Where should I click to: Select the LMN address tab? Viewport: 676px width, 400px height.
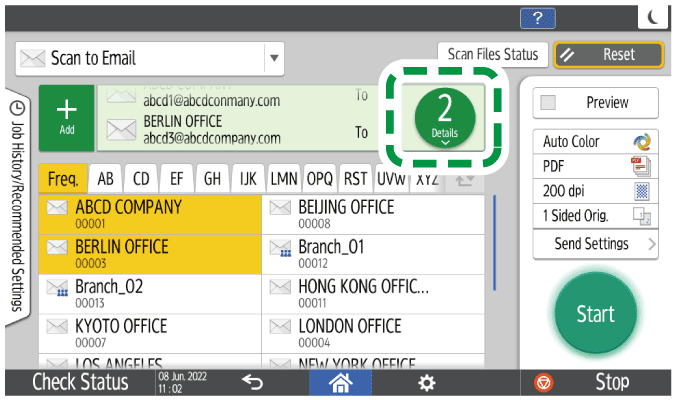(x=284, y=180)
